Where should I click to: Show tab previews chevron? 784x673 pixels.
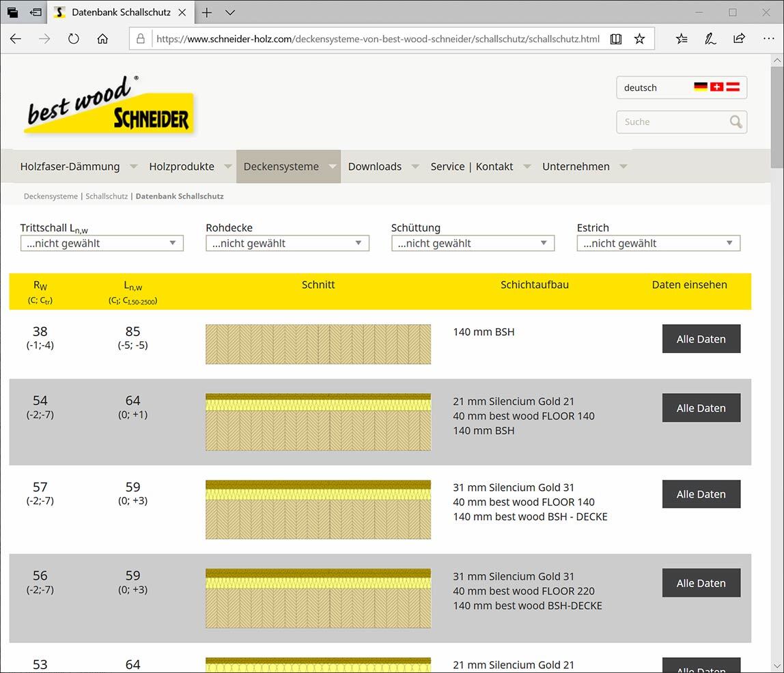(x=230, y=12)
